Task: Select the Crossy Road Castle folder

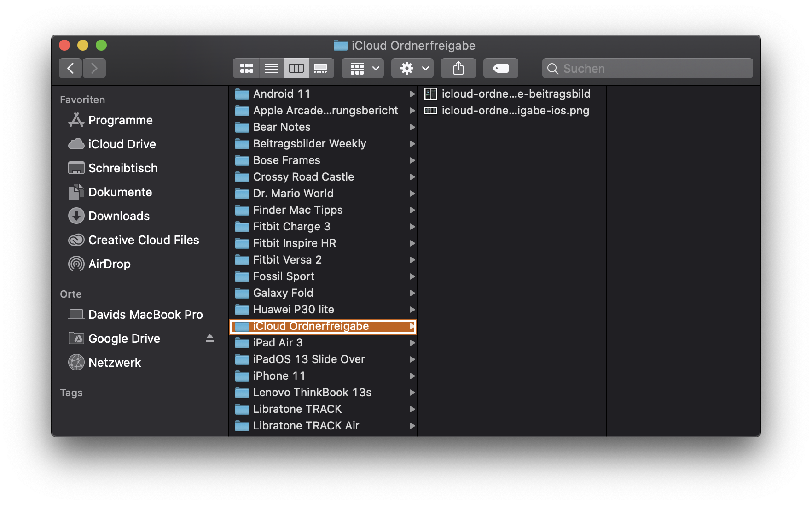Action: pyautogui.click(x=323, y=177)
